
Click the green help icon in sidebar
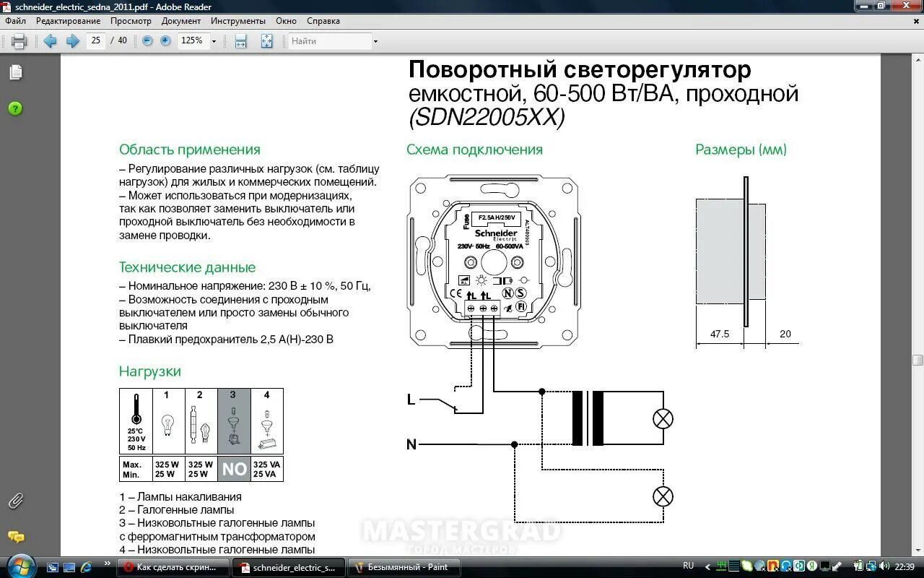15,108
